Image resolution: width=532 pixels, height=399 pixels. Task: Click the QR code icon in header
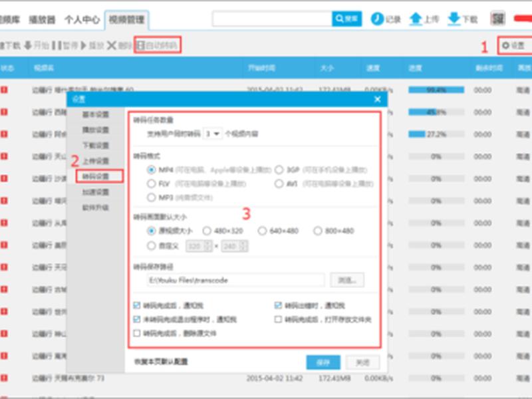[x=497, y=19]
